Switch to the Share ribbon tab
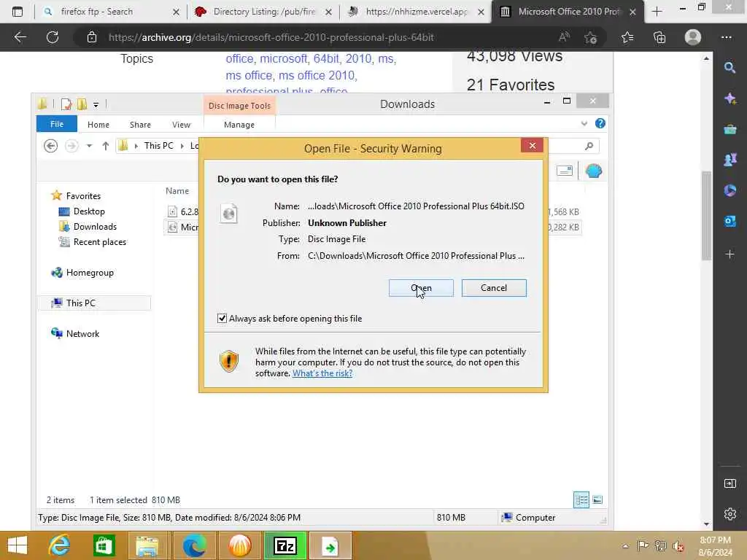The width and height of the screenshot is (747, 560). [x=140, y=124]
